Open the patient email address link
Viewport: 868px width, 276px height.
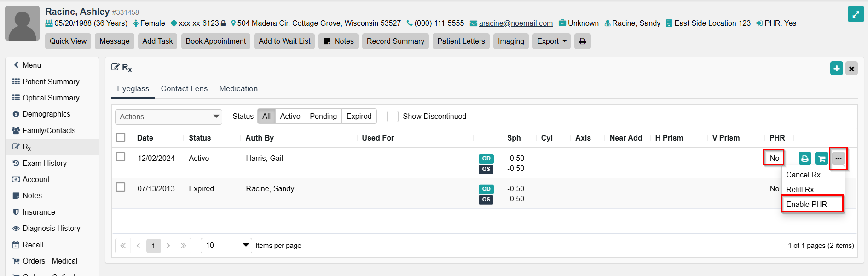(515, 23)
